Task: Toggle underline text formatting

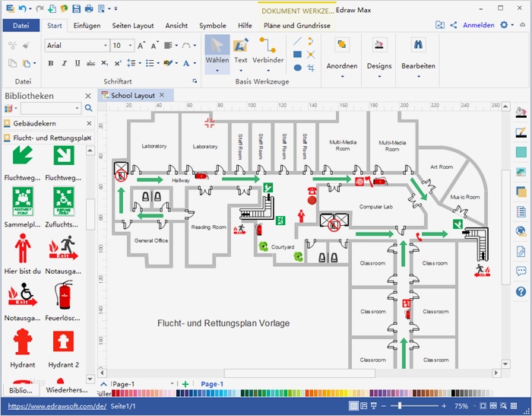Action: pyautogui.click(x=77, y=63)
